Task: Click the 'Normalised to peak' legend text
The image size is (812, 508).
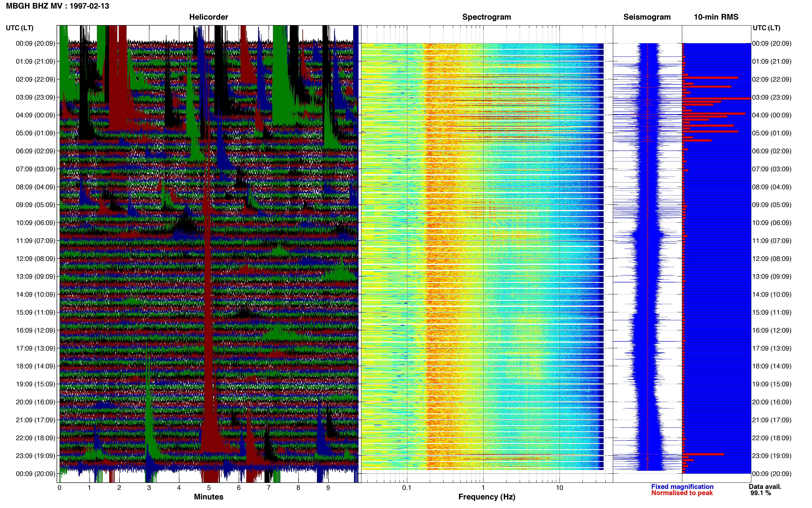Action: click(682, 493)
